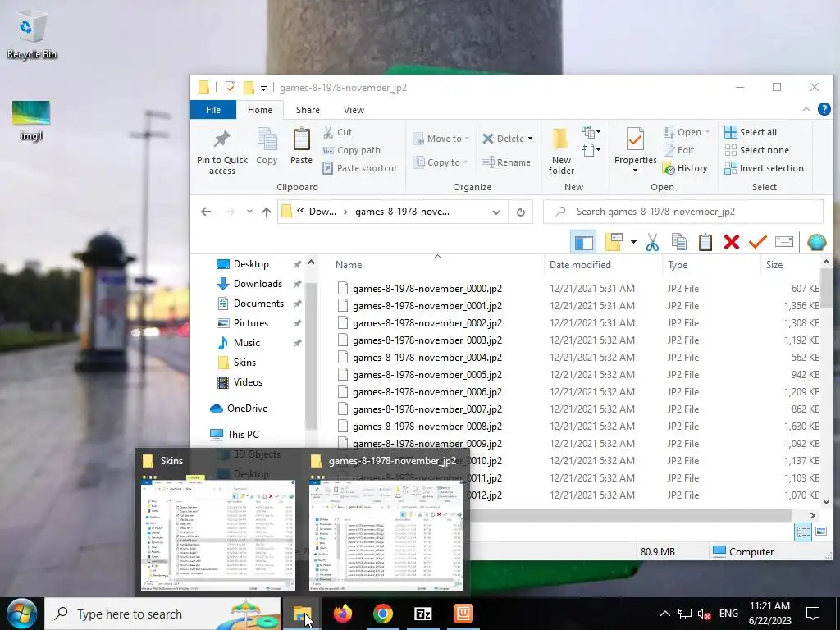Open toolbar folder options dropdown arrow
The height and width of the screenshot is (630, 840).
[633, 242]
